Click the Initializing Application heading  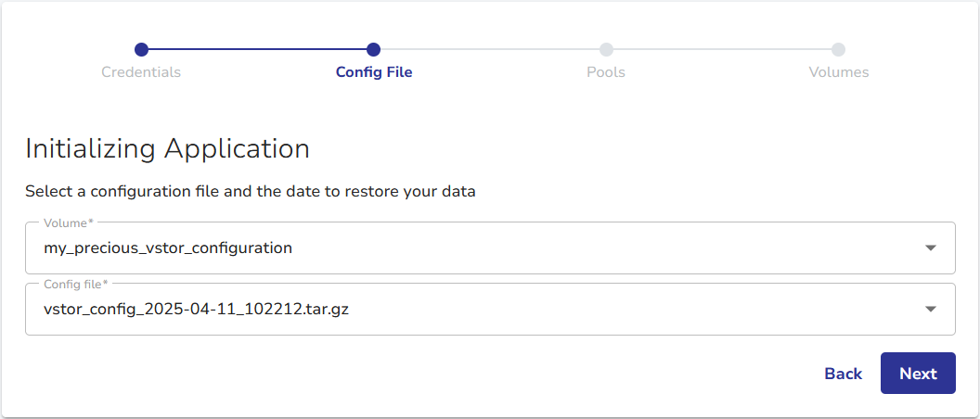click(167, 148)
